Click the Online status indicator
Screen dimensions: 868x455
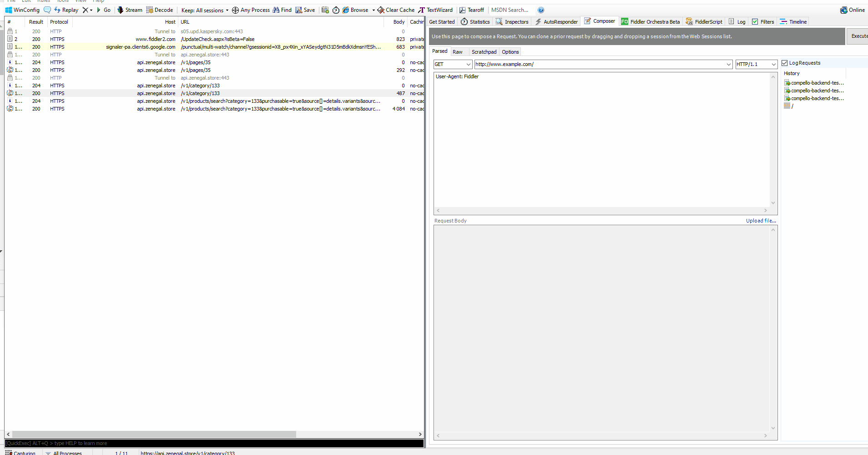click(853, 10)
